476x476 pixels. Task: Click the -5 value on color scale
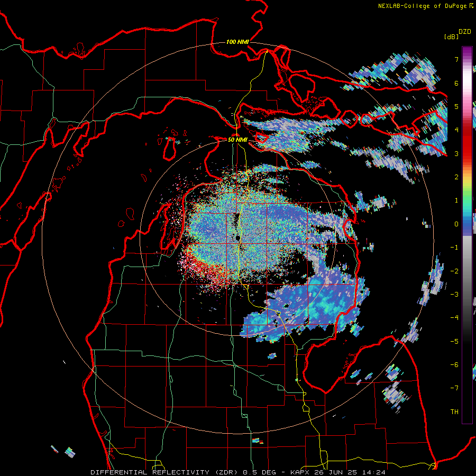454,342
